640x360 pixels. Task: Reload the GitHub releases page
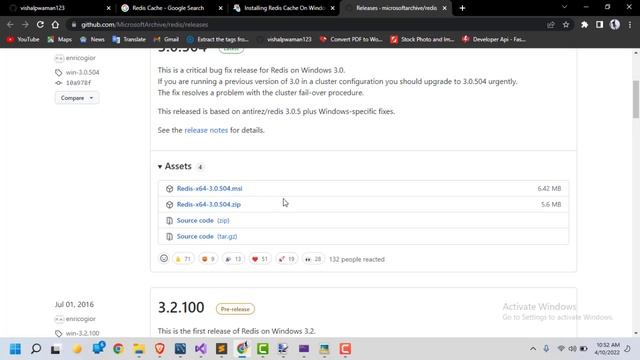[x=40, y=24]
